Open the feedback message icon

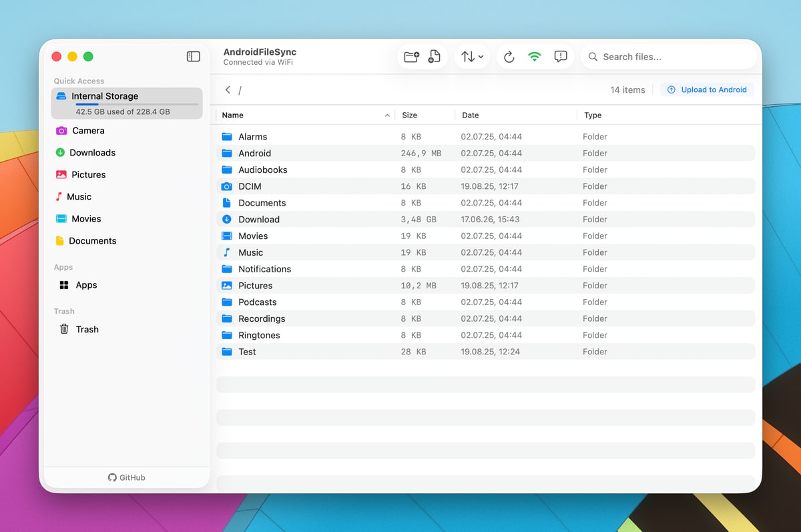coord(561,57)
